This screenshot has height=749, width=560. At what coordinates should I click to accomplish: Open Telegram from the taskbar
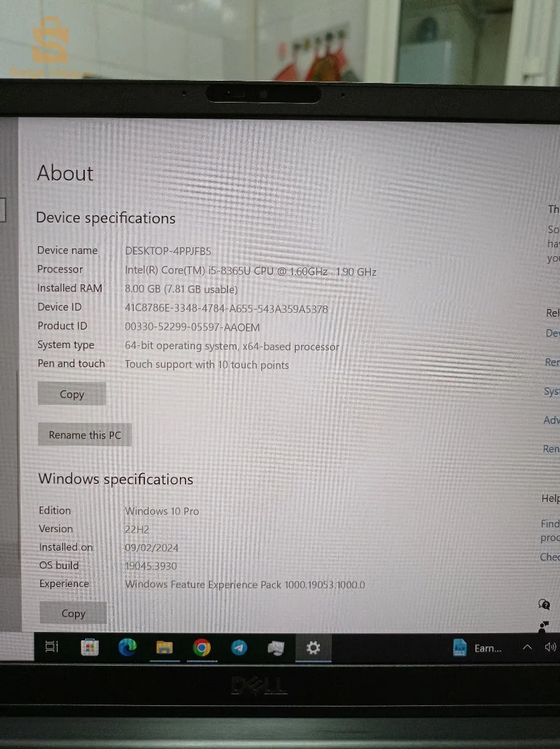point(239,648)
